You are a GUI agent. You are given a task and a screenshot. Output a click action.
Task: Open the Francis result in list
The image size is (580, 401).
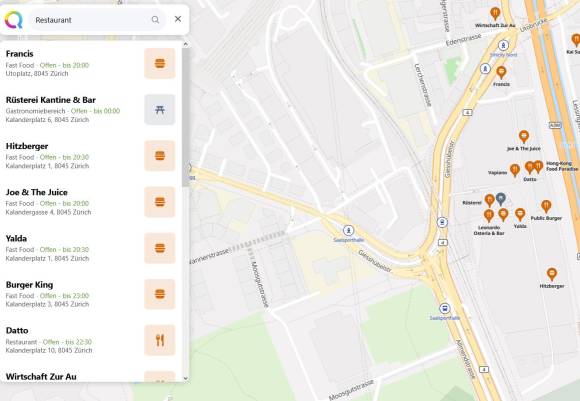click(91, 63)
